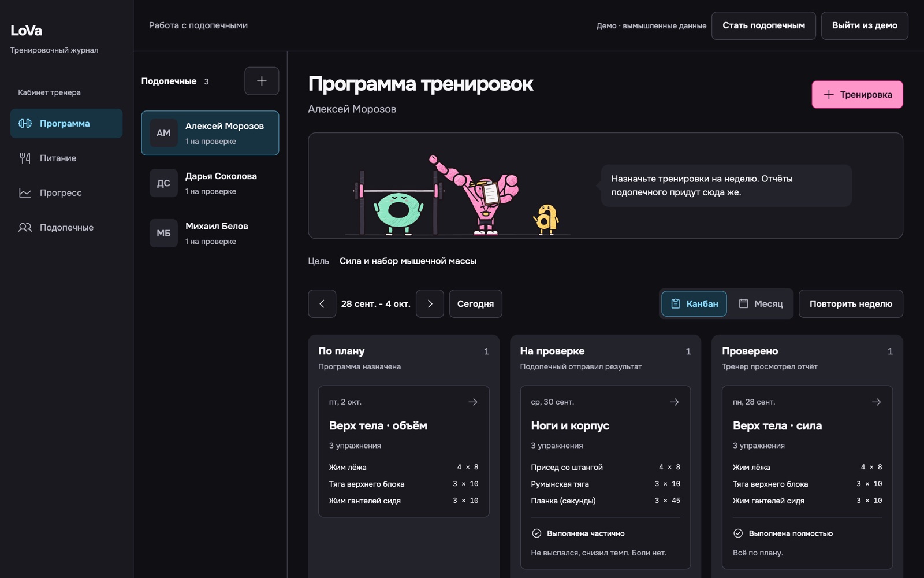Screen dimensions: 924x578
Task: Click the Не выспался, снизил темп note
Action: pos(598,553)
